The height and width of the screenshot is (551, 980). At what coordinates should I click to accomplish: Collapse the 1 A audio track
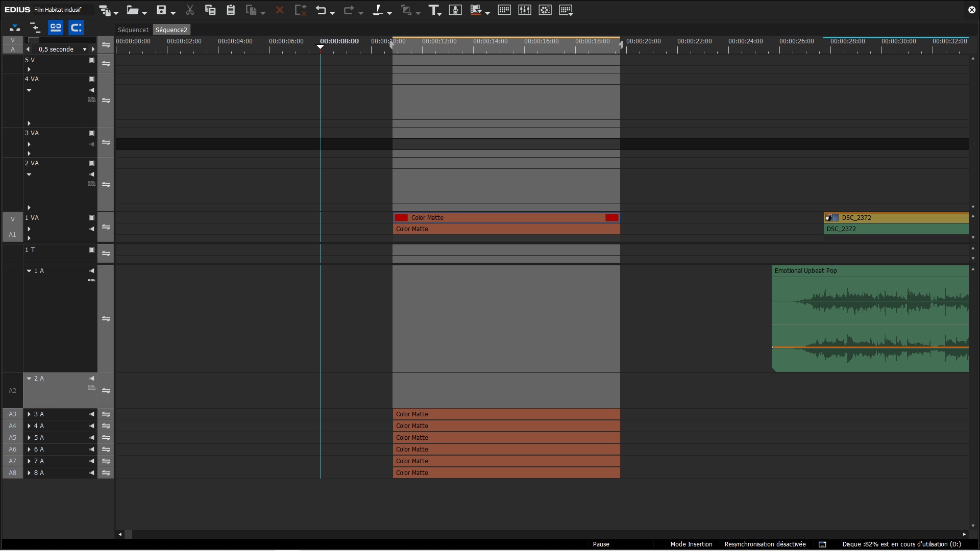pos(29,271)
